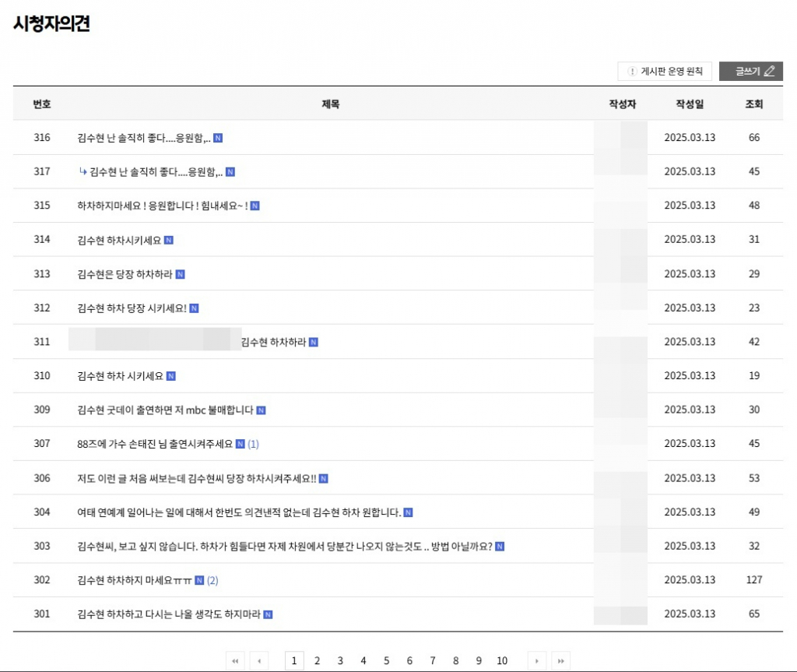Open page 10 of the board
This screenshot has width=797, height=672.
click(x=502, y=660)
